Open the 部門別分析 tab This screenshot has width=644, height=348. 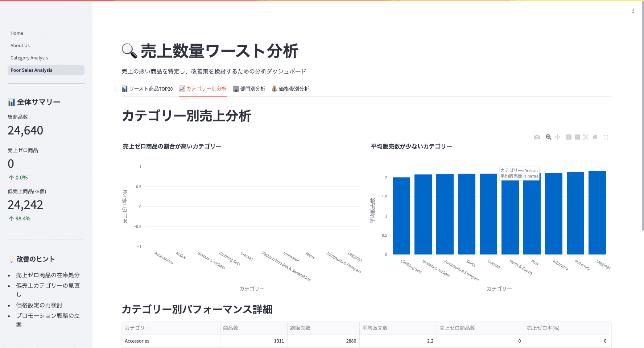pos(249,89)
